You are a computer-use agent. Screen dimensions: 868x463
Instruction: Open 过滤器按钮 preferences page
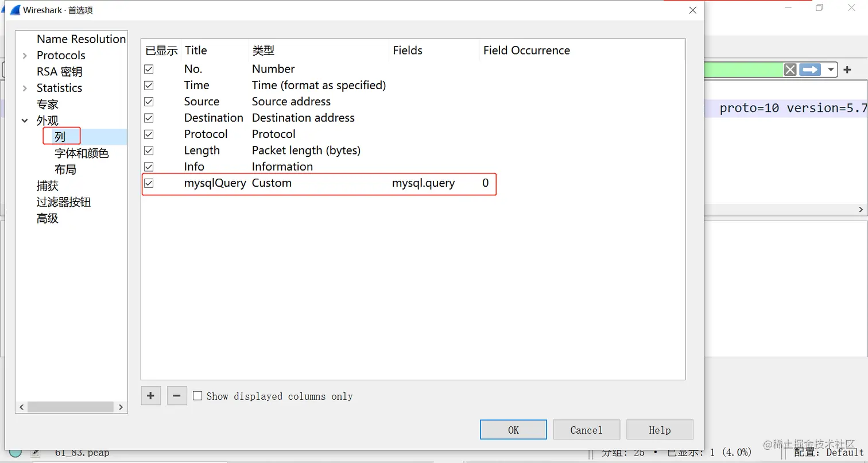64,202
